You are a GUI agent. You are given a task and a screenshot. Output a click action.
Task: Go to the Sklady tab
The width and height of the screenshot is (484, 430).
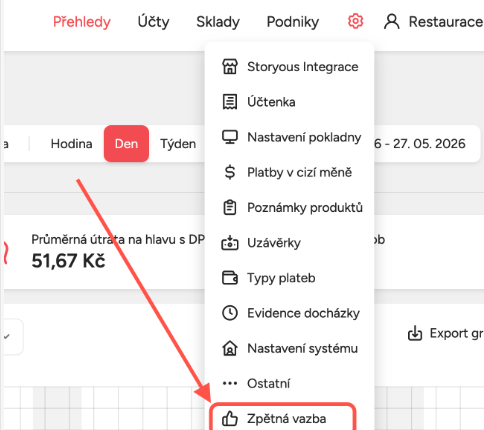pyautogui.click(x=218, y=22)
